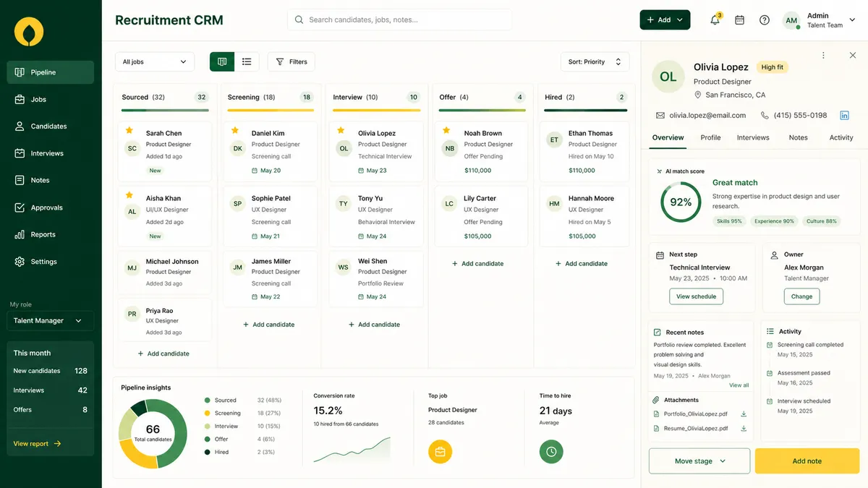This screenshot has height=488, width=868.
Task: Add candidate to Hired column
Action: (581, 264)
